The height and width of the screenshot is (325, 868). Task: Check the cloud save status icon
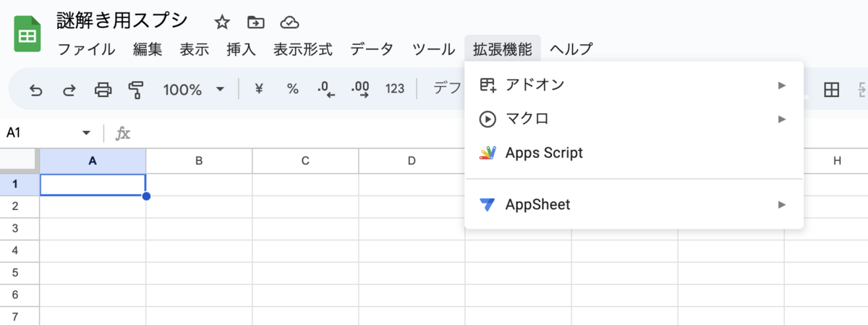[290, 22]
